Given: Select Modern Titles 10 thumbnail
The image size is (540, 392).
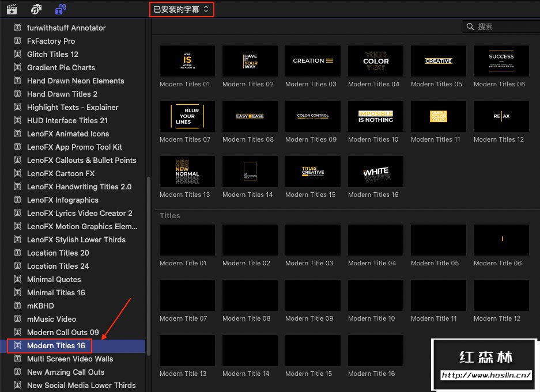Looking at the screenshot, I should coord(376,116).
